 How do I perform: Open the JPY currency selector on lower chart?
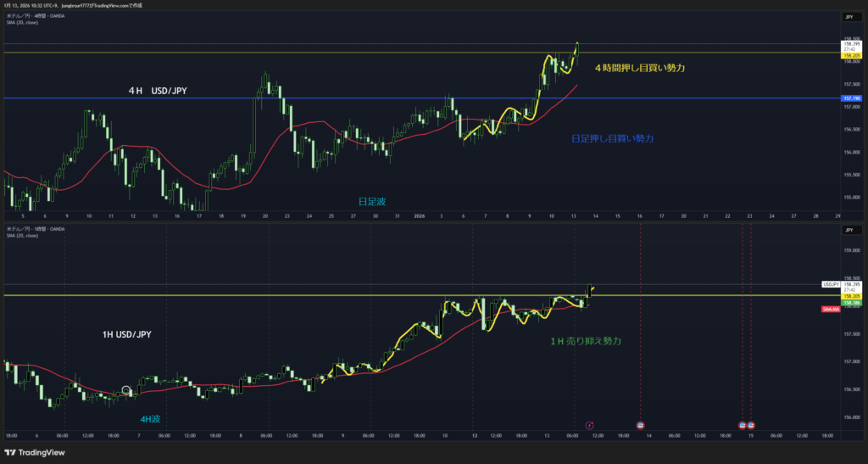pyautogui.click(x=849, y=230)
